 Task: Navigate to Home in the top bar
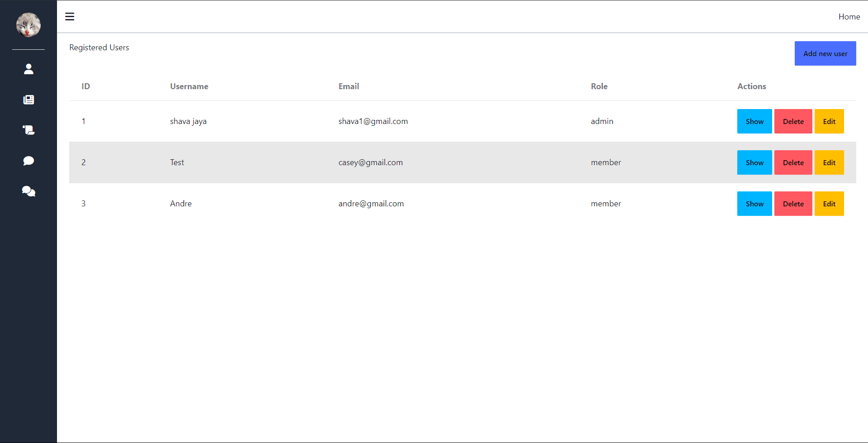point(849,17)
